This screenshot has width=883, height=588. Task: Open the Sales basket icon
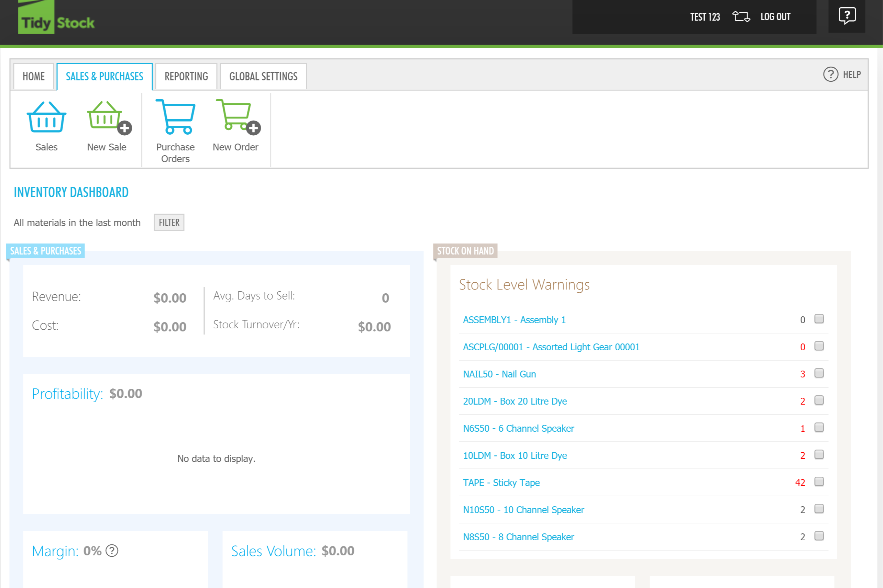(46, 117)
